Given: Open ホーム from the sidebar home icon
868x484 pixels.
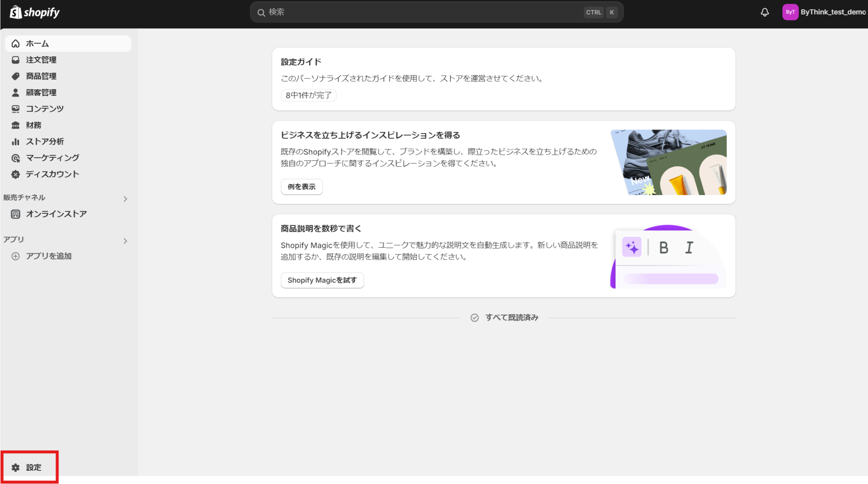Looking at the screenshot, I should point(15,43).
